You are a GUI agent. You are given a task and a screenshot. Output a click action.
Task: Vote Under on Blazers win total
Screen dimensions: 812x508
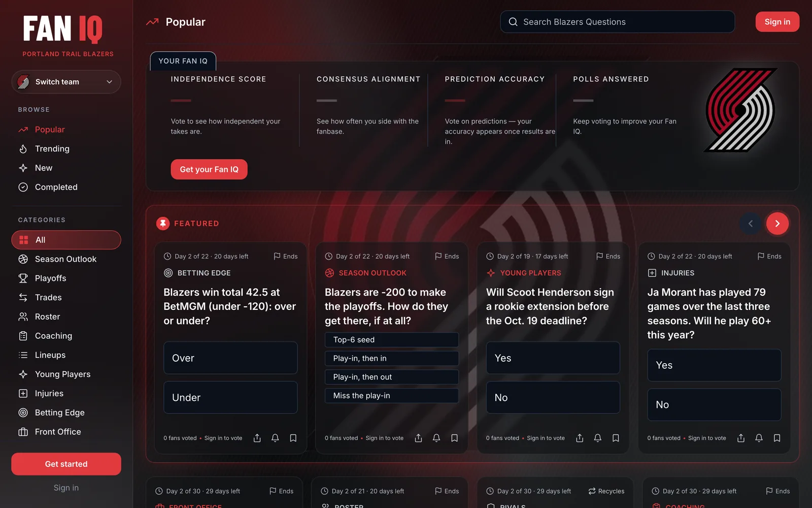[230, 398]
